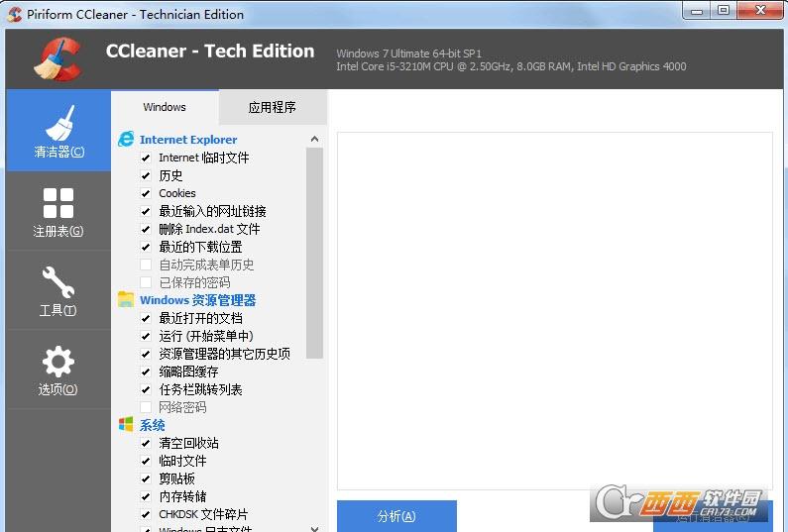
Task: Uncheck Internet 临时文件 checkbox
Action: tap(146, 158)
